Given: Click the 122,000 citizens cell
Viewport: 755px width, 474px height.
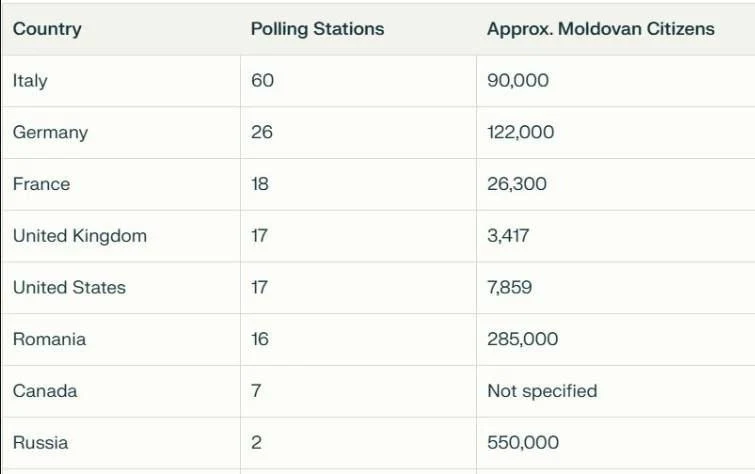Looking at the screenshot, I should pos(520,133).
